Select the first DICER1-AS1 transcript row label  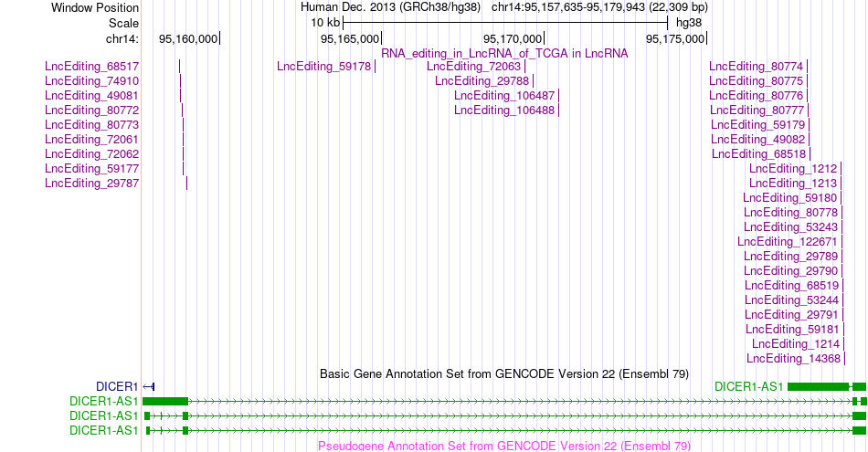click(x=103, y=401)
